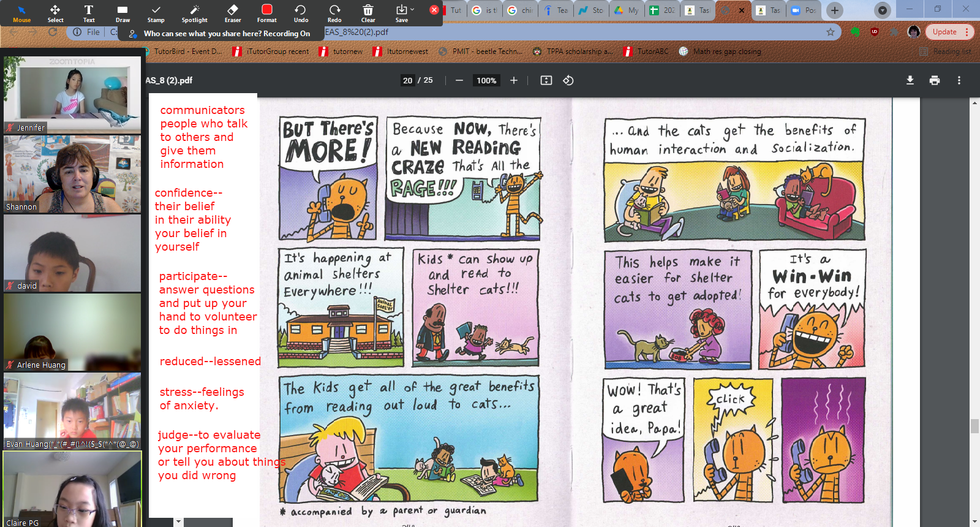The width and height of the screenshot is (980, 527).
Task: Open Format color options
Action: tap(267, 13)
